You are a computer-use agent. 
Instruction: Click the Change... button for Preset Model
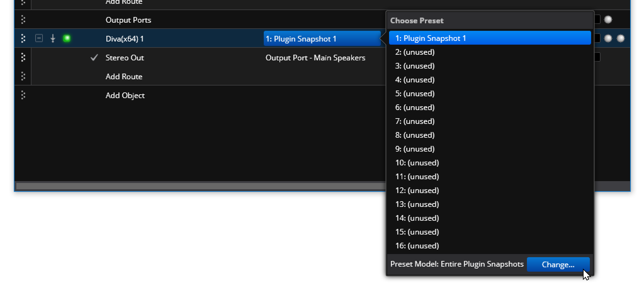(x=558, y=264)
